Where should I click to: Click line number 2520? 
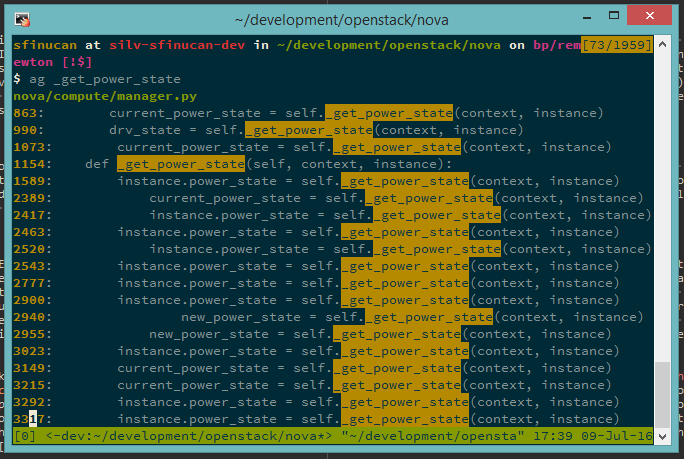(29, 250)
